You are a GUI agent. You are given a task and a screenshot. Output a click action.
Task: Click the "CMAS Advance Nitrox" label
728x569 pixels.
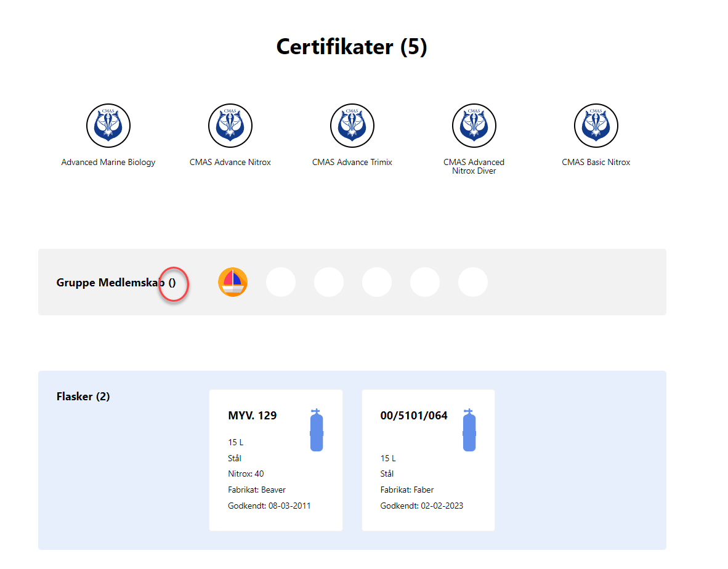click(x=230, y=162)
